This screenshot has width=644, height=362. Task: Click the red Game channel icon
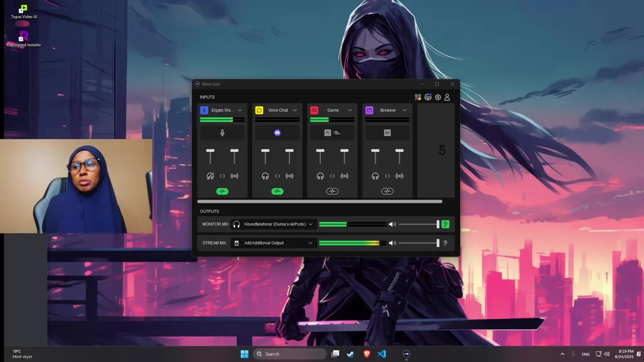[x=314, y=110]
